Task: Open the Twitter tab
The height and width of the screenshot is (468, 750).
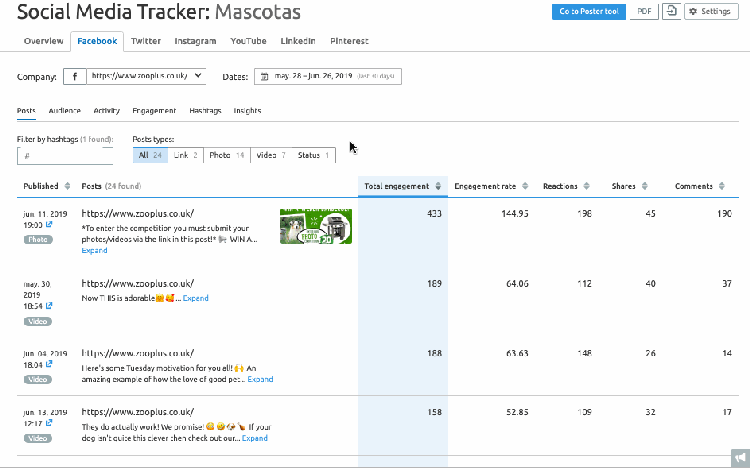Action: 146,41
